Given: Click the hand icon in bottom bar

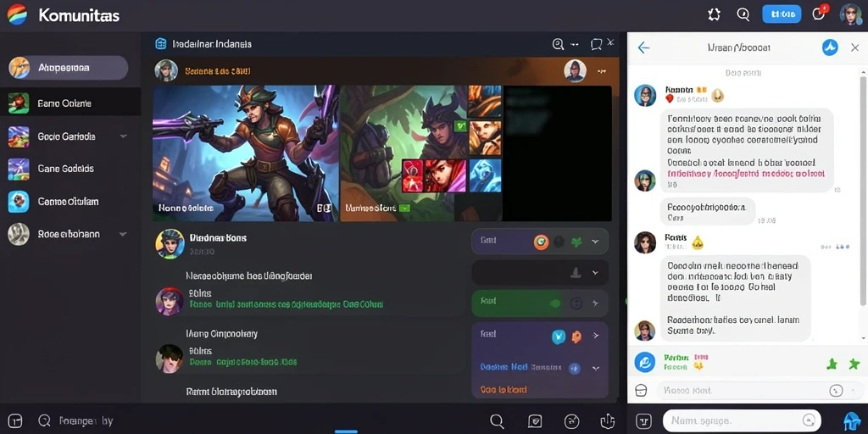Looking at the screenshot, I should [x=608, y=421].
